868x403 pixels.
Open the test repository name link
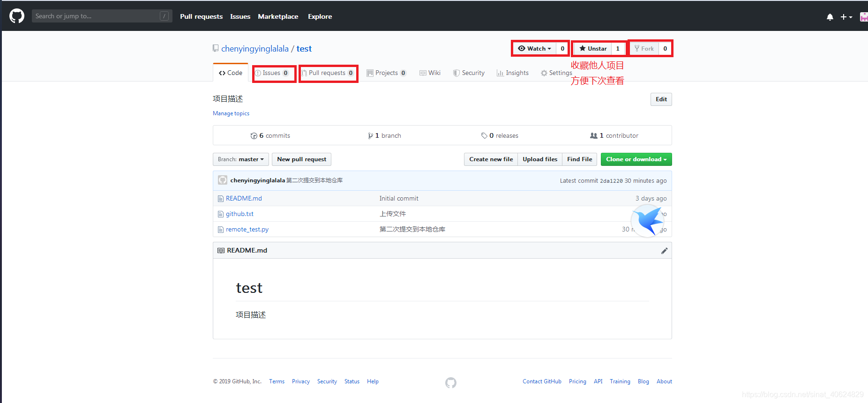coord(304,49)
